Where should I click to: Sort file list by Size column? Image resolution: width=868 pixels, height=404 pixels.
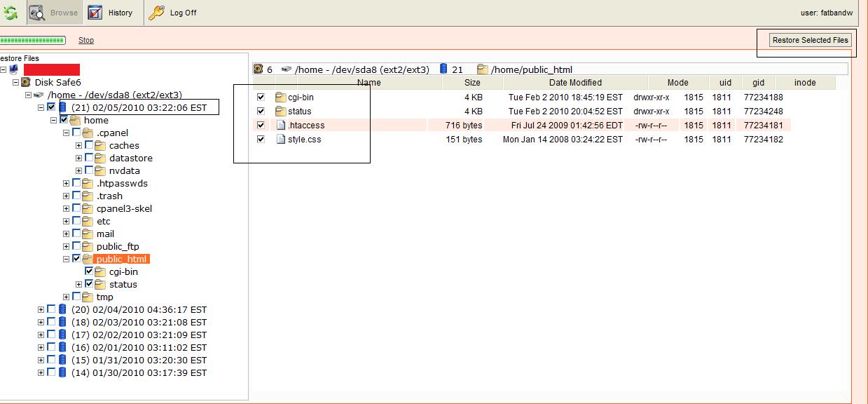[x=472, y=83]
